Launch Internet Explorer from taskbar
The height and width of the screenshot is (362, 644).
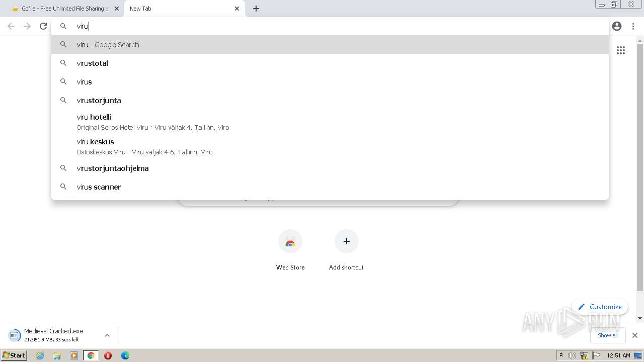click(40, 355)
